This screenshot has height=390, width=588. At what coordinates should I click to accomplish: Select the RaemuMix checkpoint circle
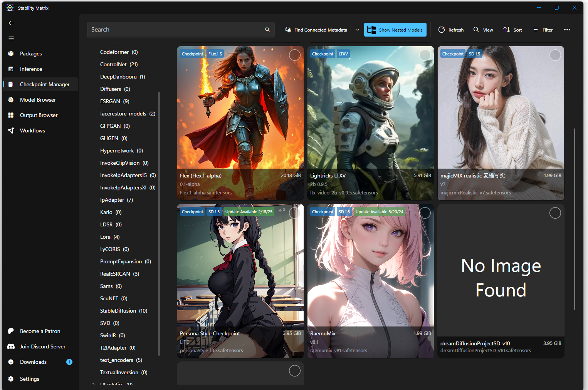click(425, 213)
